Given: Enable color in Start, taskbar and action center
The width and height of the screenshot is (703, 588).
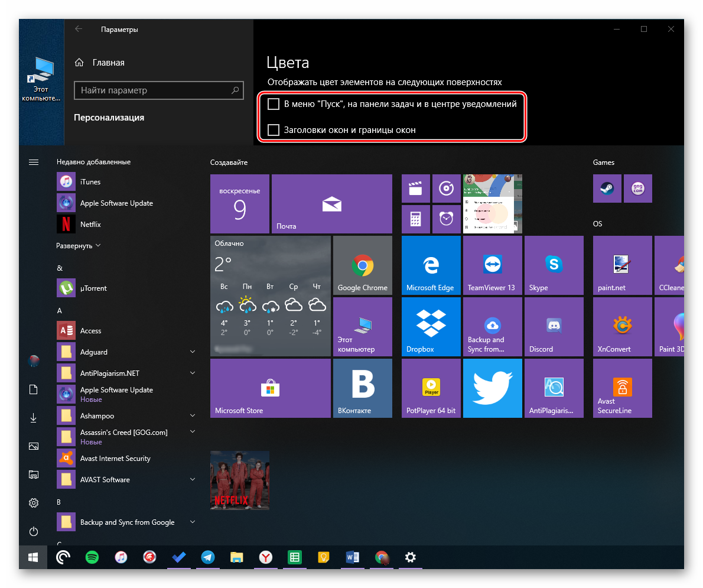Looking at the screenshot, I should click(274, 104).
